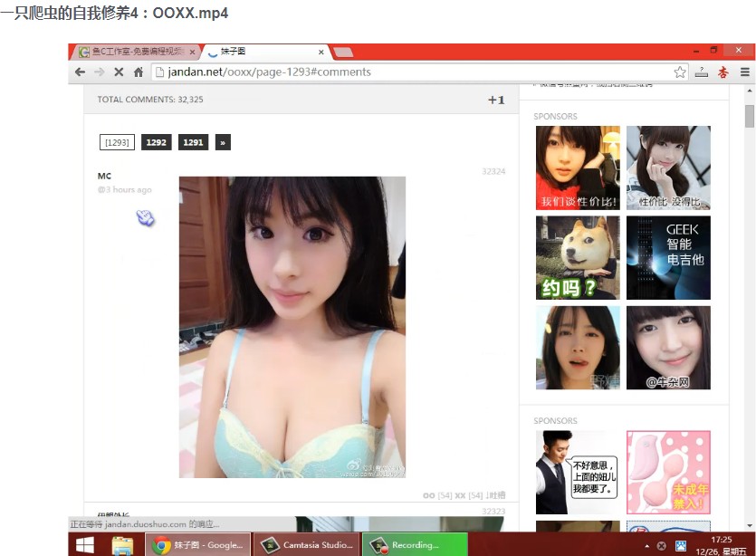Open Camtasia Studio from the taskbar
756x556 pixels.
click(306, 544)
